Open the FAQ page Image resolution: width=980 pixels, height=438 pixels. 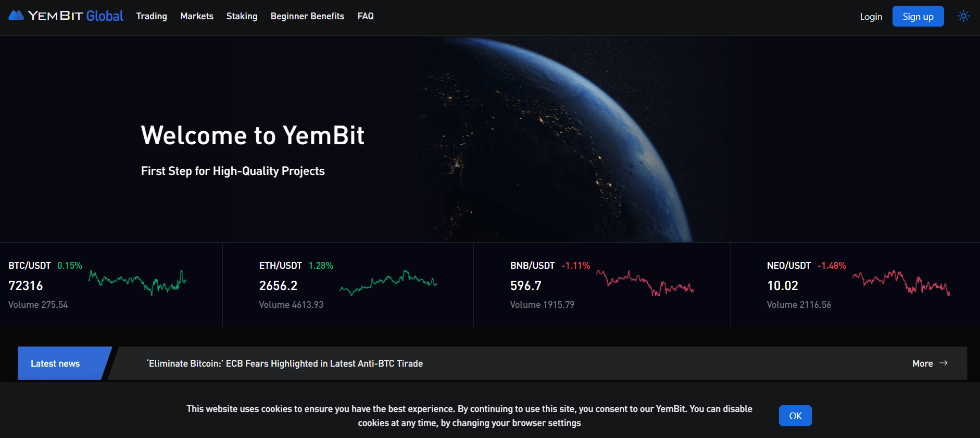(366, 16)
